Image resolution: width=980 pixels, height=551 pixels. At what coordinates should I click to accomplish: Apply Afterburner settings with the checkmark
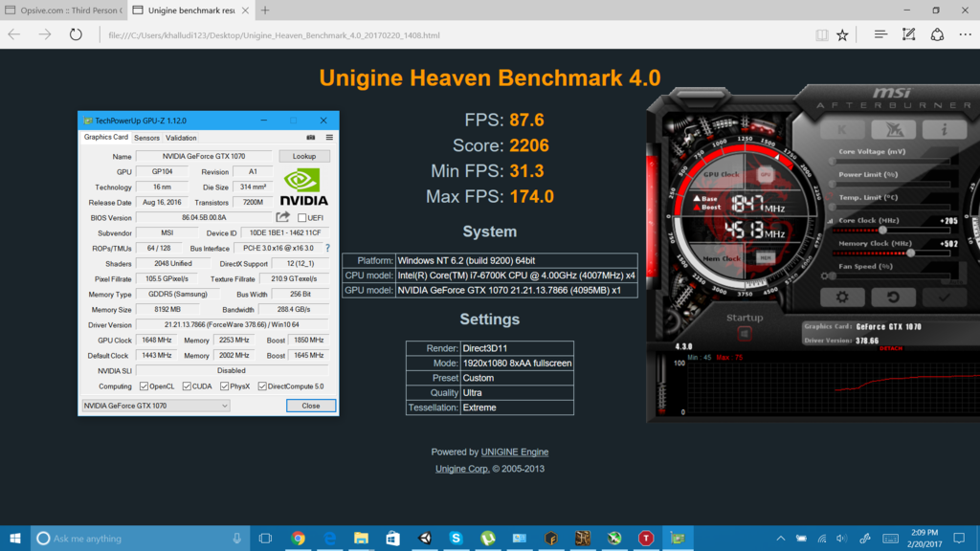coord(944,298)
